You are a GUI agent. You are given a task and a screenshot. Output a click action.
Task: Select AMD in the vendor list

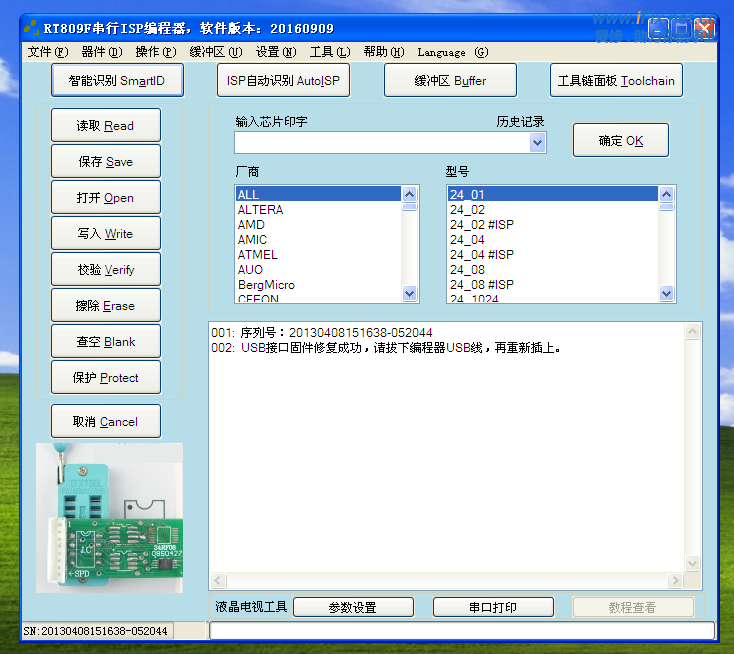click(318, 224)
